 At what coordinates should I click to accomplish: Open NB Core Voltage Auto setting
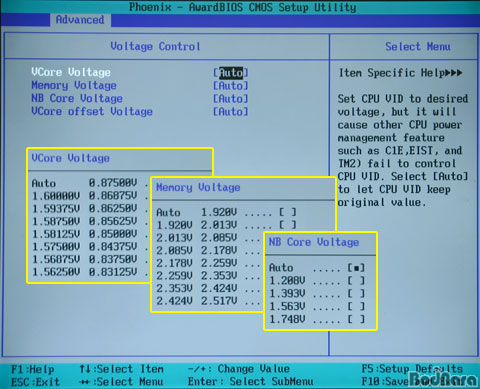click(231, 99)
